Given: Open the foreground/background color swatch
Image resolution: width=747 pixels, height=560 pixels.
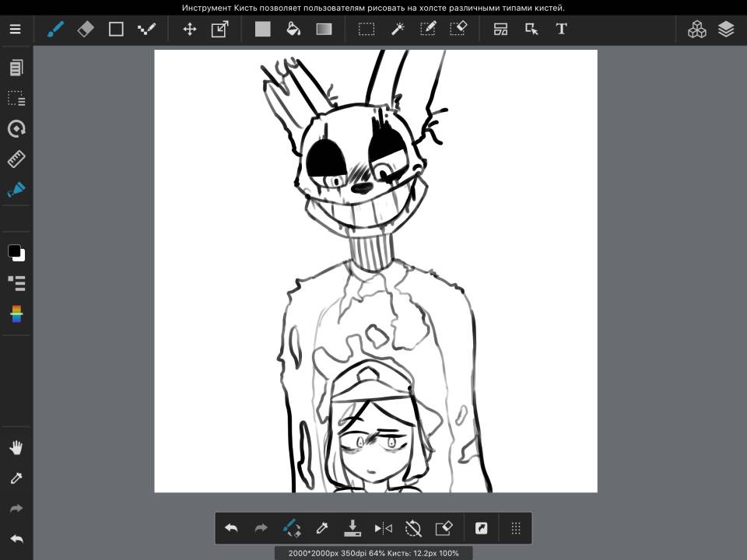Looking at the screenshot, I should [16, 253].
